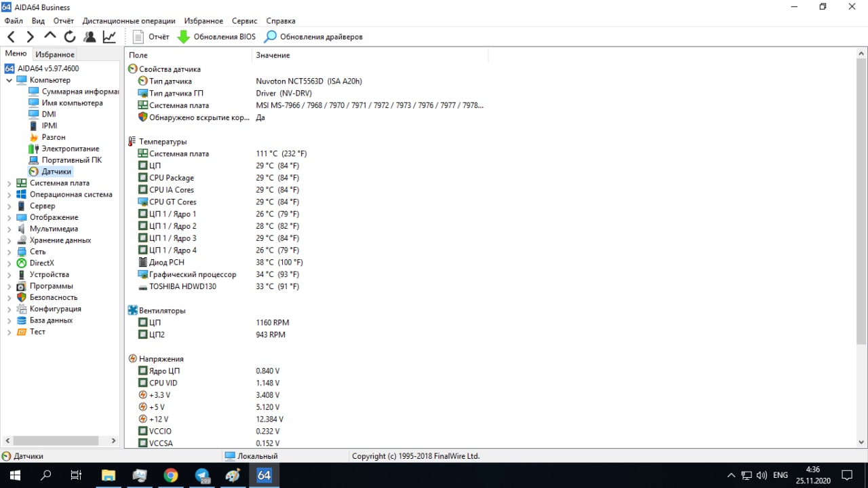Switch to the Меню tab
This screenshot has height=488, width=868.
coord(16,54)
